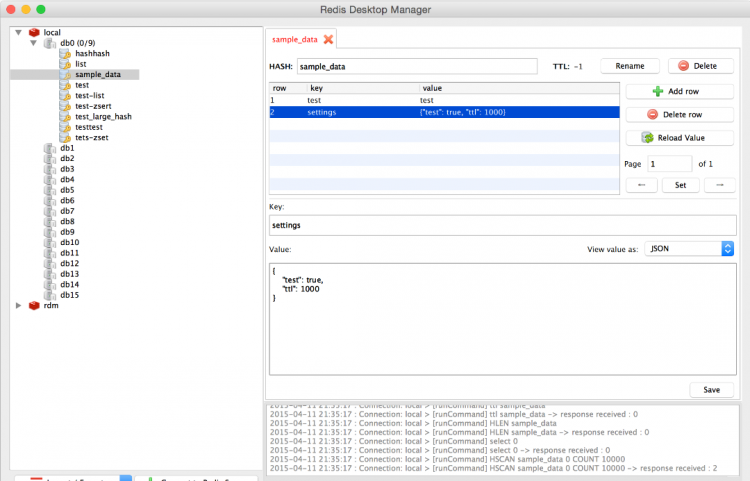Collapse the db0 database node
Viewport: 750px width, 481px height.
[33, 43]
